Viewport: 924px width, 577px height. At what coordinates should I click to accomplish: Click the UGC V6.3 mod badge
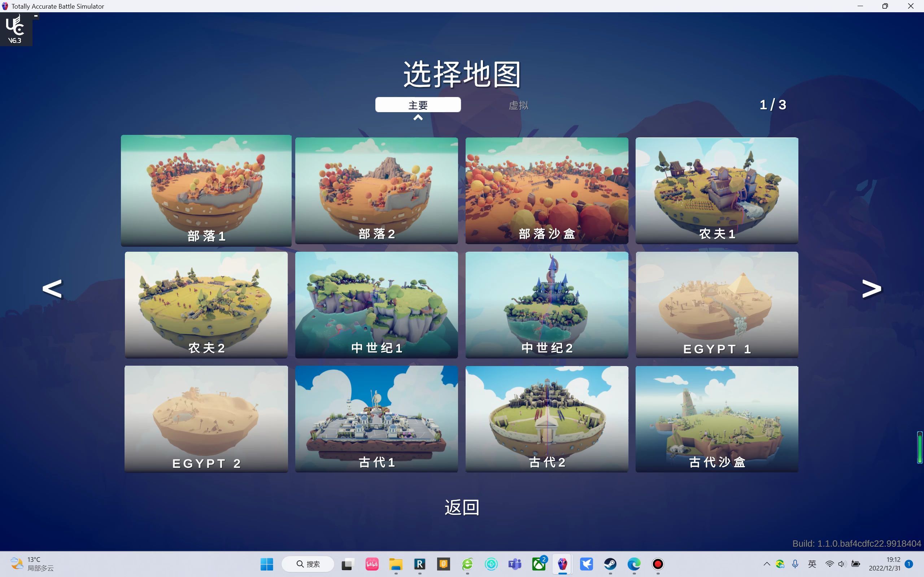tap(15, 28)
